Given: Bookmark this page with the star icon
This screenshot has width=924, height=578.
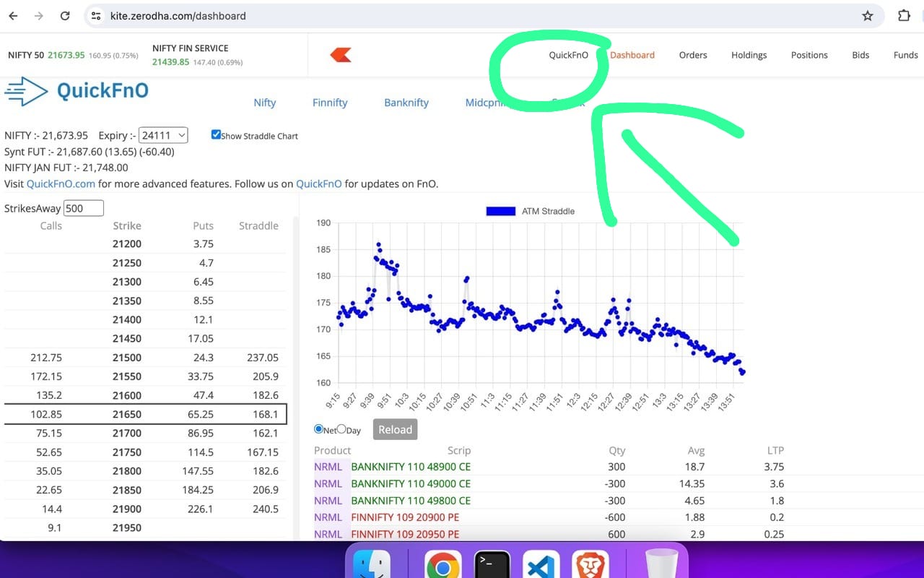Looking at the screenshot, I should 868,16.
